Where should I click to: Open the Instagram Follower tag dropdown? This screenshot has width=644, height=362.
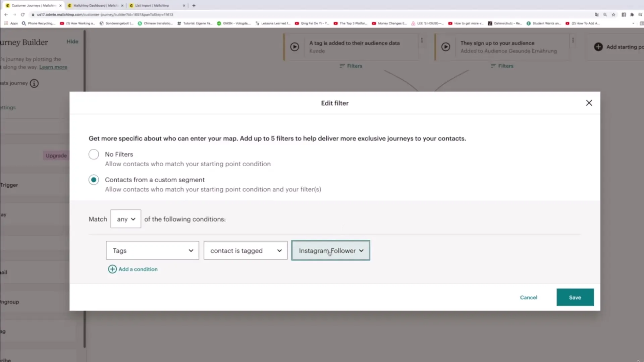coord(331,251)
